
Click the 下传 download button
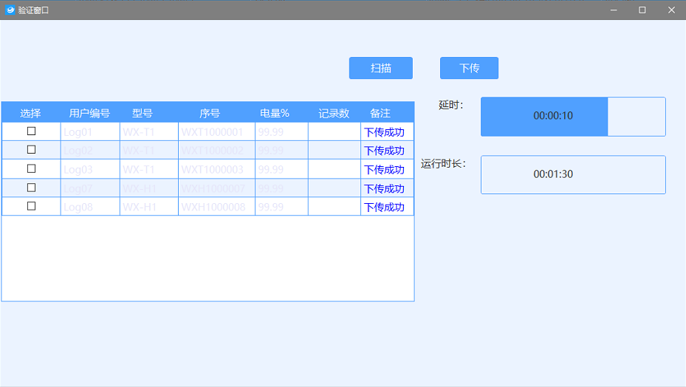(x=469, y=68)
